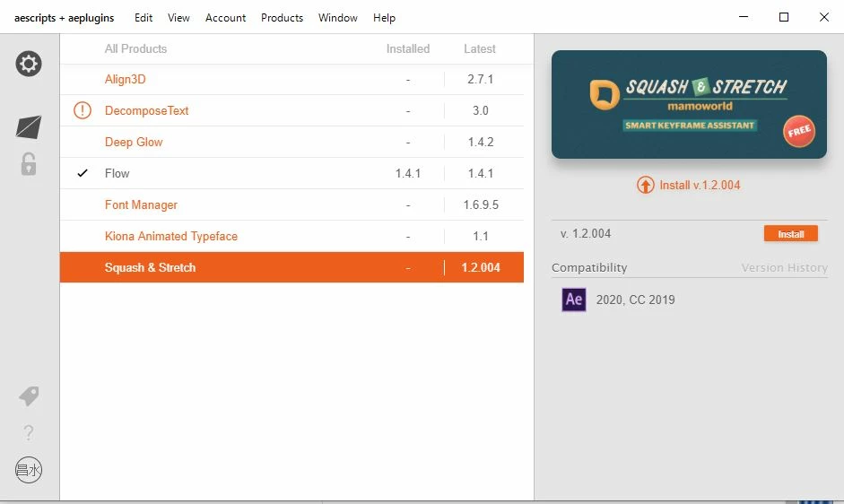Open the settings gear in sidebar
This screenshot has width=844, height=504.
29,64
